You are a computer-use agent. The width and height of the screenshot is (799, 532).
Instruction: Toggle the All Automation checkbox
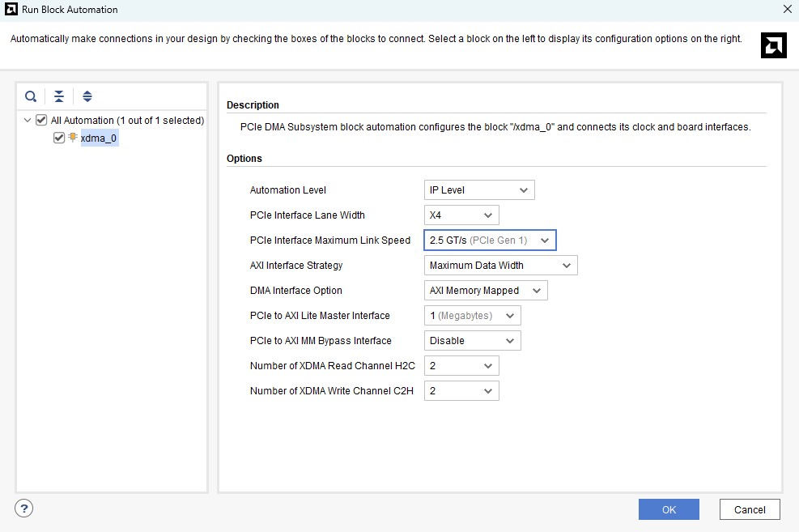tap(41, 121)
